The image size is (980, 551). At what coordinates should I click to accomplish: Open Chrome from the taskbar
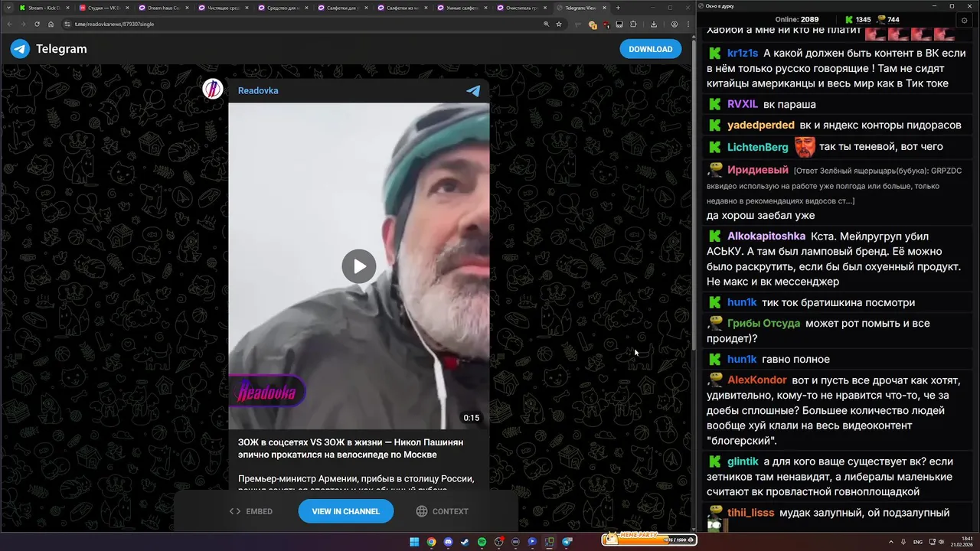click(x=431, y=542)
